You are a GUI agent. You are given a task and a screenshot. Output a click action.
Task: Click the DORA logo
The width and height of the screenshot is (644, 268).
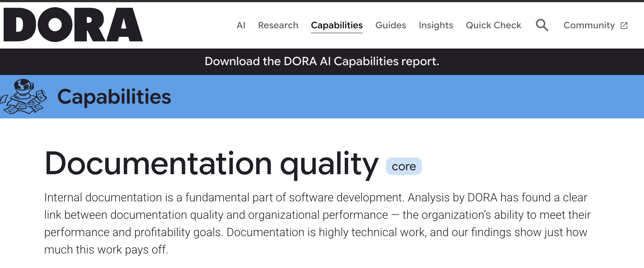point(73,25)
